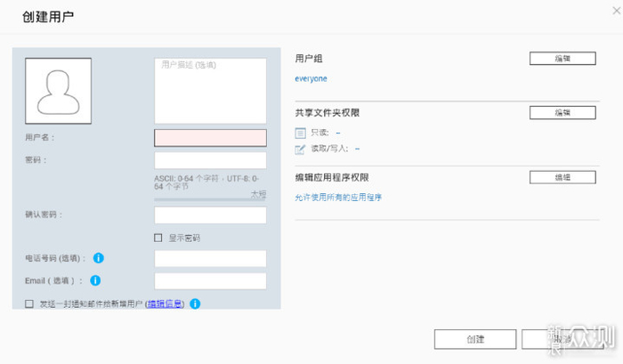Click the info icon after 编辑信息 link
The image size is (623, 364).
coord(195,303)
